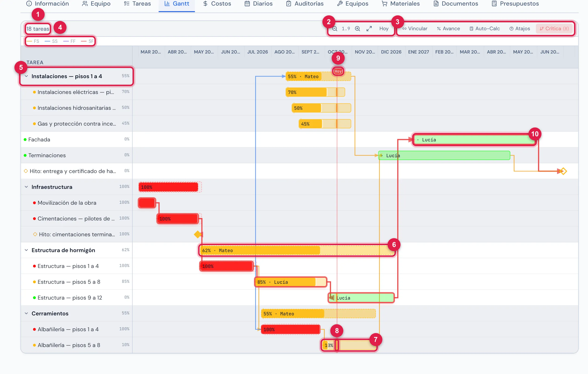Image resolution: width=588 pixels, height=374 pixels.
Task: Switch to the Auditorías tab
Action: [x=305, y=4]
